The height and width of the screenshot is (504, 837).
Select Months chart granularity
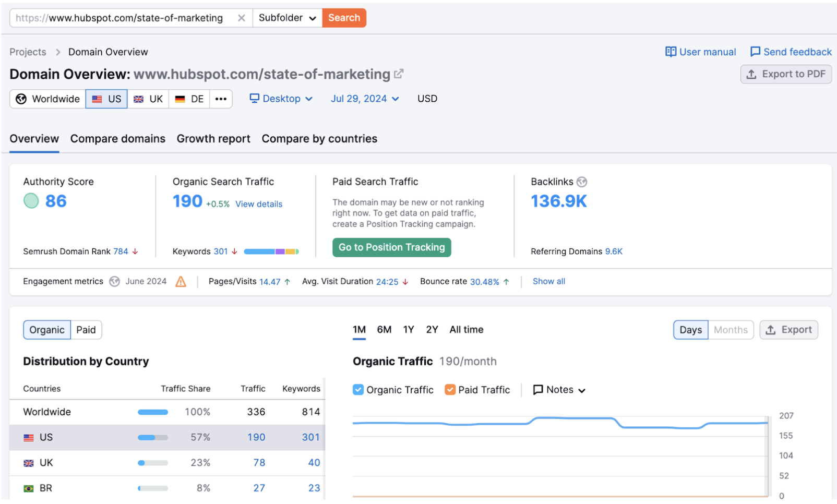point(731,330)
